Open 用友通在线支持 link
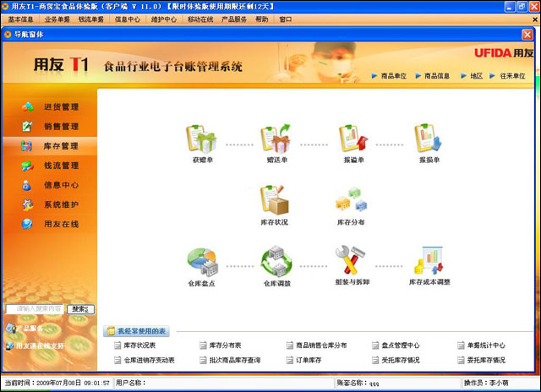The height and width of the screenshot is (392, 541). [35, 346]
